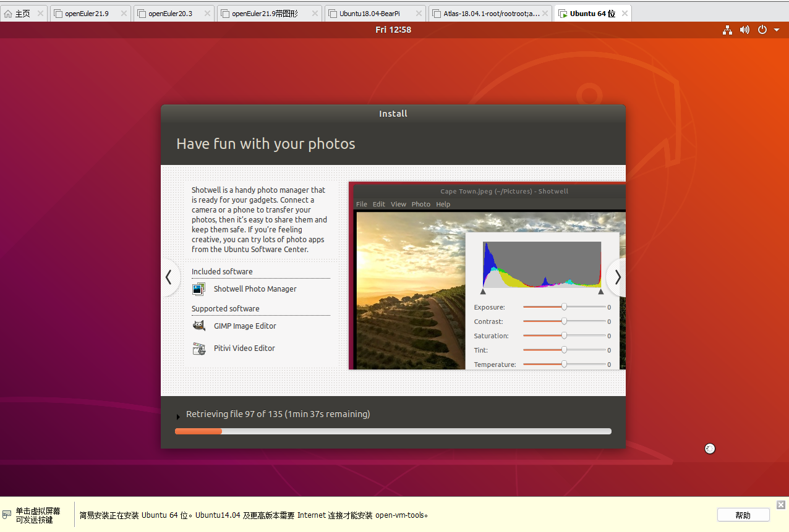789x532 pixels.
Task: Click the Tint slider in Shotwell preview
Action: click(x=565, y=350)
